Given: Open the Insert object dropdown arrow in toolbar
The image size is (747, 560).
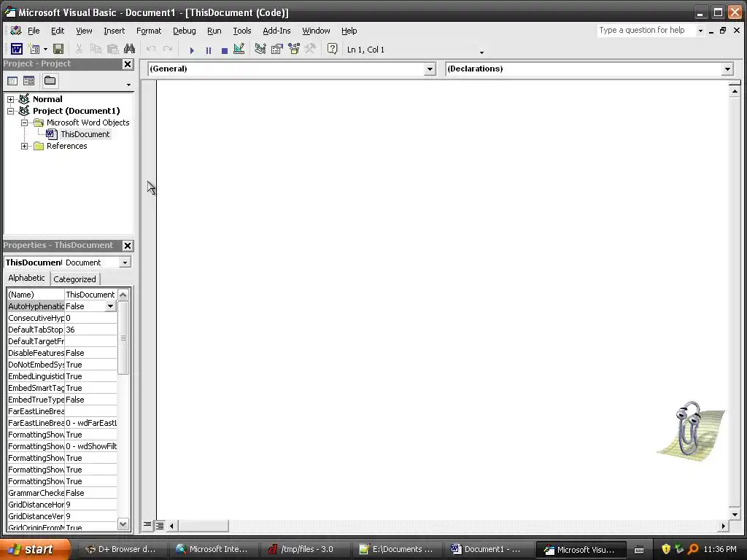Looking at the screenshot, I should click(x=45, y=49).
